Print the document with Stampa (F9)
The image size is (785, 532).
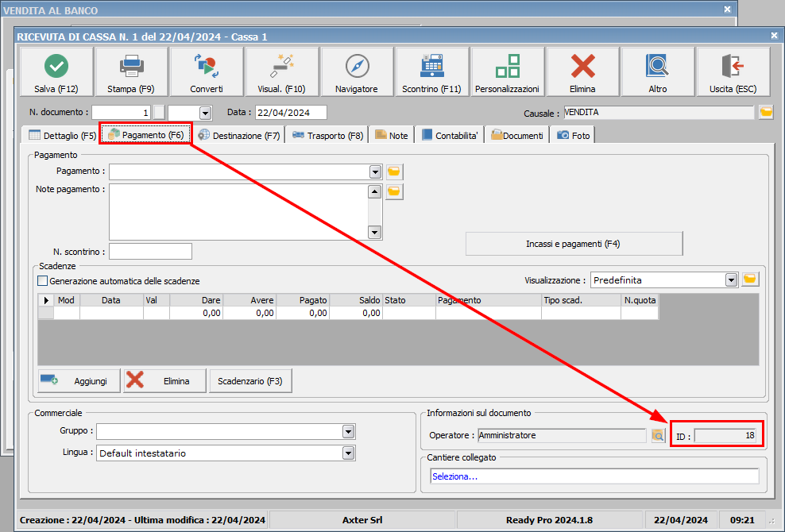(x=131, y=71)
